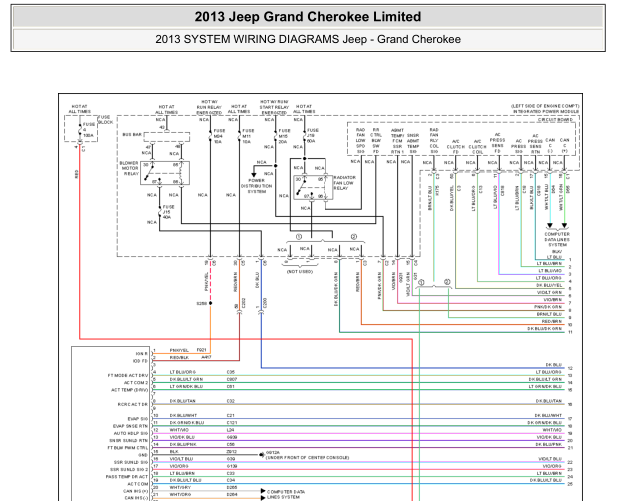Click the 'CAN IHS (+)' pin label
The height and width of the screenshot is (501, 630).
pos(135,491)
